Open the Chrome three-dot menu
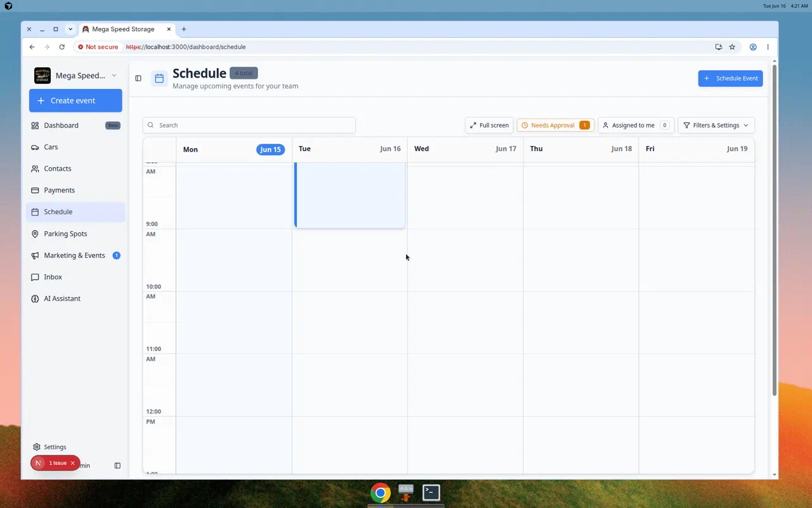812x508 pixels. [768, 47]
